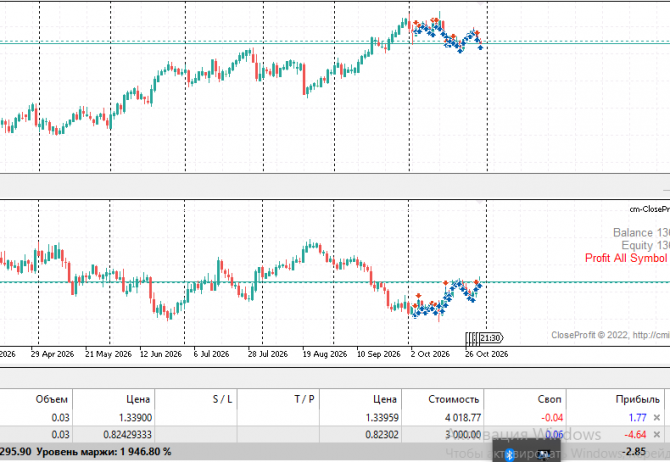Sort by the Прибыль column header

coord(638,399)
